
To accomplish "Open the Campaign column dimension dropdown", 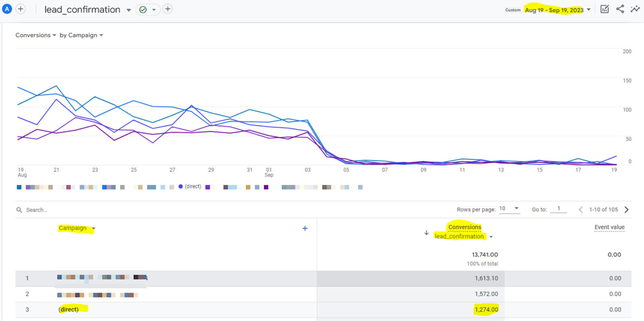I will (93, 228).
